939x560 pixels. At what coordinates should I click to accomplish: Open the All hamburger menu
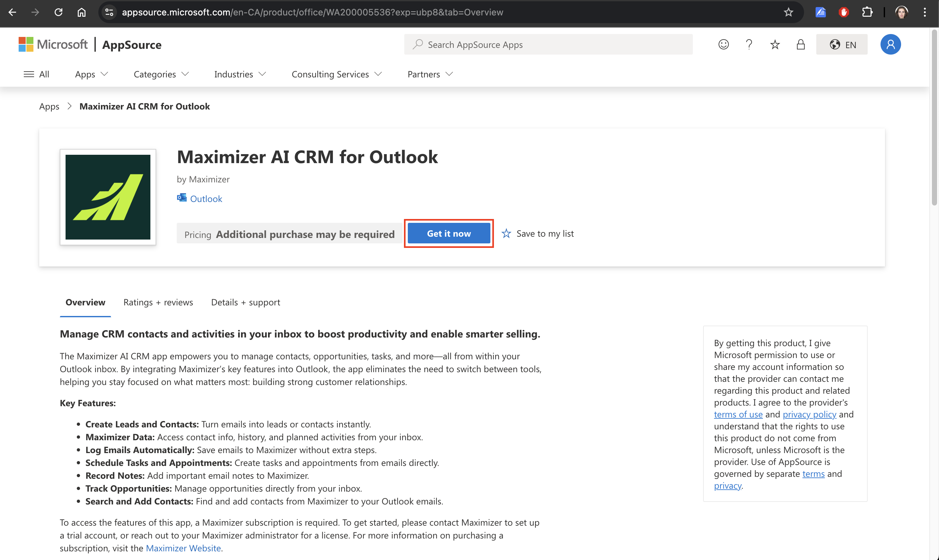36,74
